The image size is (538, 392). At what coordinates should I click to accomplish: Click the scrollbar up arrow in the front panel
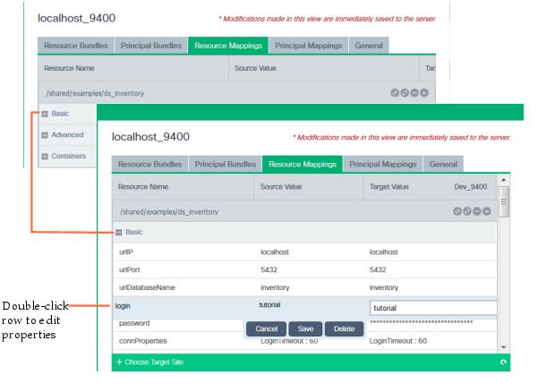pyautogui.click(x=503, y=179)
